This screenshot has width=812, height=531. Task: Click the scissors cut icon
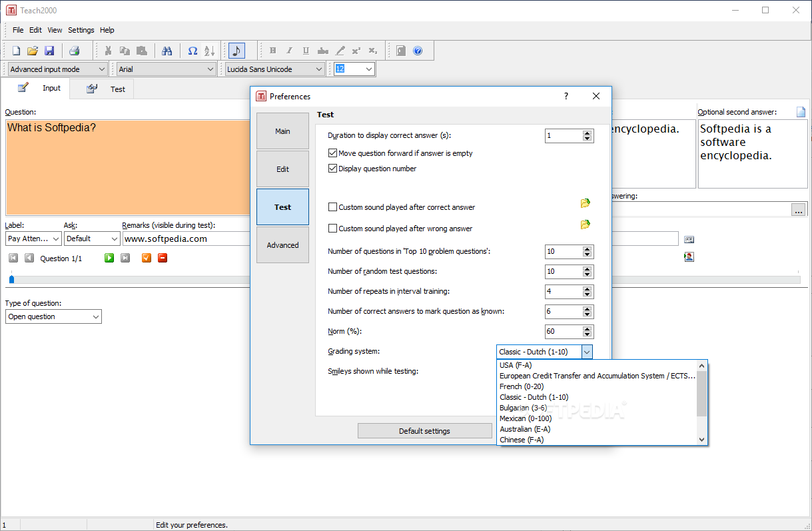coord(107,51)
